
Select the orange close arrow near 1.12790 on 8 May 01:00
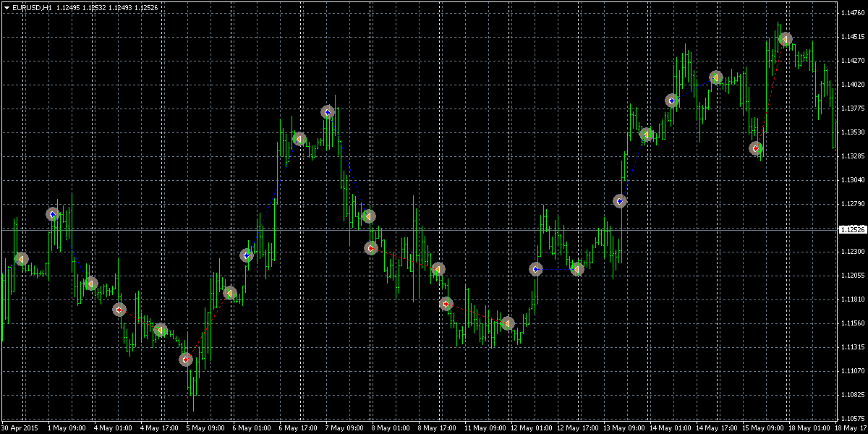[368, 216]
